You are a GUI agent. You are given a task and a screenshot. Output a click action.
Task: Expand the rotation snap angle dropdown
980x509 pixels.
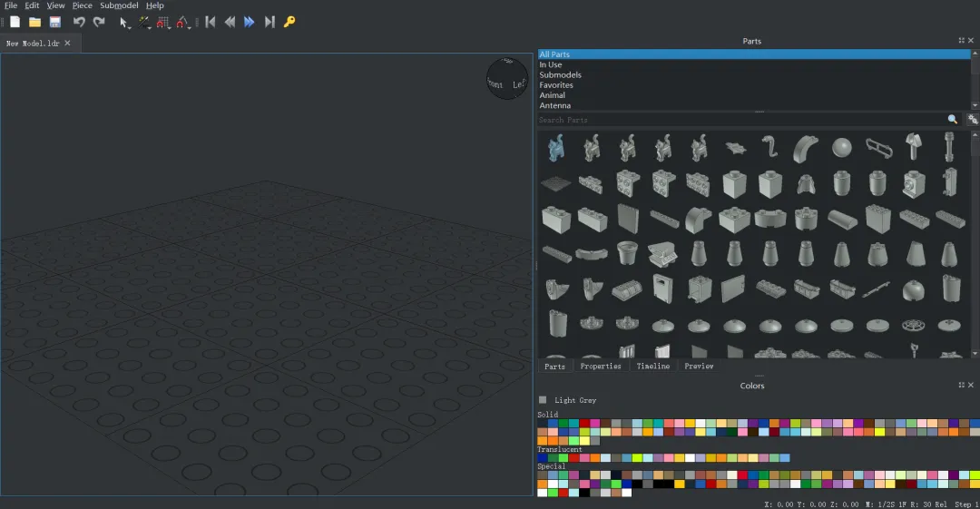[x=191, y=26]
